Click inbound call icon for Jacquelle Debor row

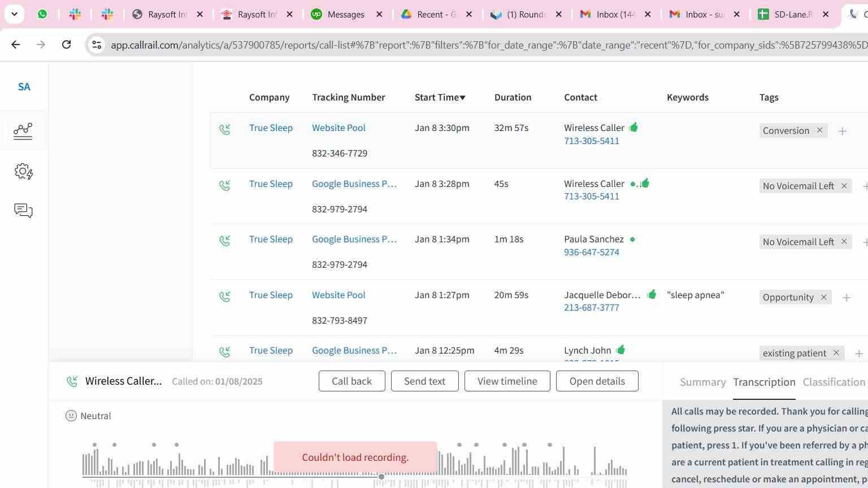[x=225, y=297]
